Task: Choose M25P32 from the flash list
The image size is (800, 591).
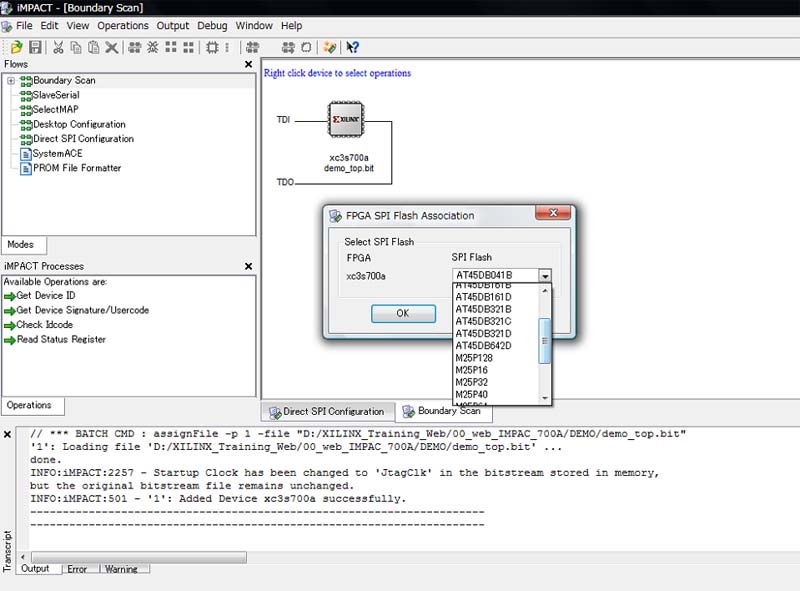Action: [x=495, y=383]
